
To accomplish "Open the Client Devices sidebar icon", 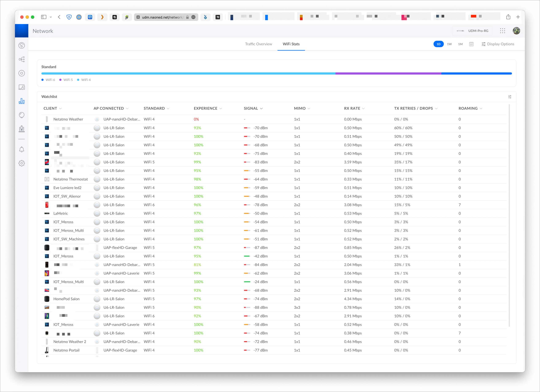I will pyautogui.click(x=22, y=87).
